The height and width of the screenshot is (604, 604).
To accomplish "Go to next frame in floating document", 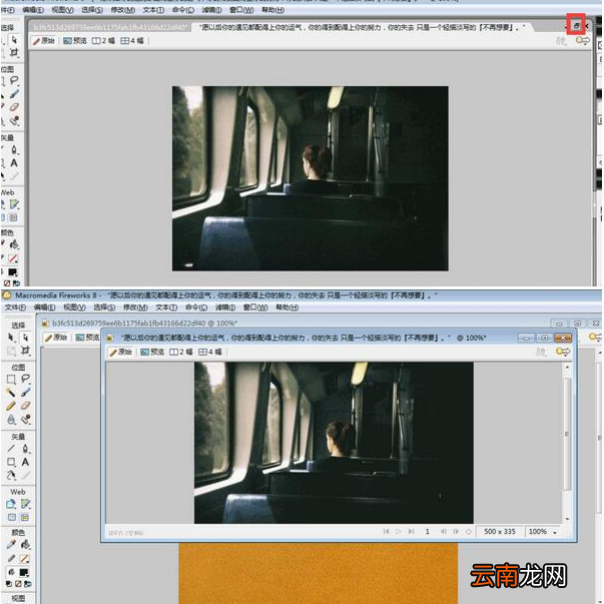I will pos(456,532).
